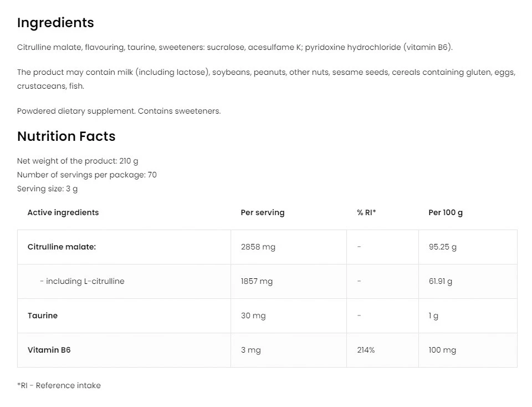Click the 100 mg value cell
This screenshot has height=407, width=532.
(x=442, y=350)
